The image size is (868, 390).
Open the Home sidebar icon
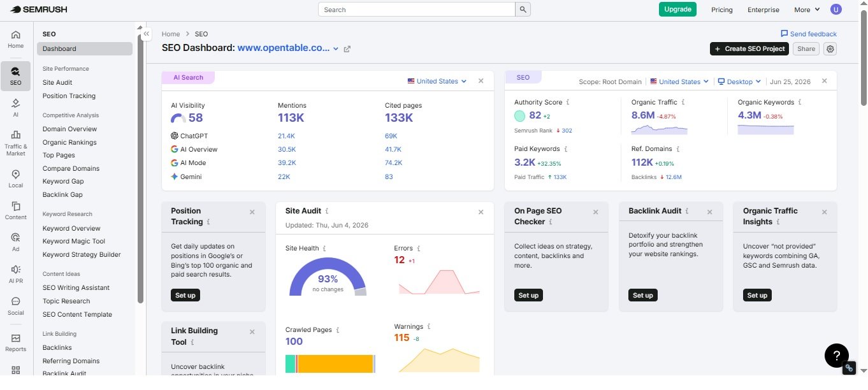(x=16, y=39)
